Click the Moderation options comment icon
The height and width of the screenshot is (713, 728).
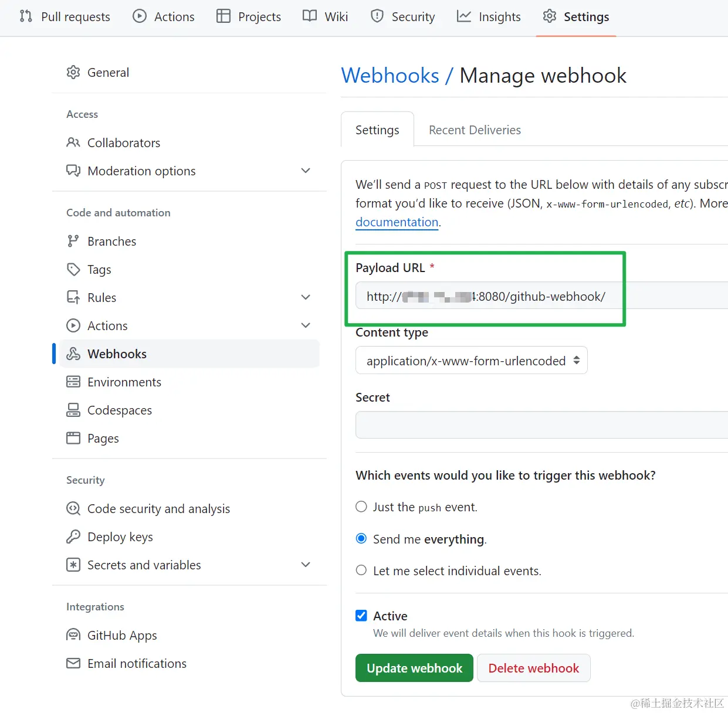coord(73,171)
